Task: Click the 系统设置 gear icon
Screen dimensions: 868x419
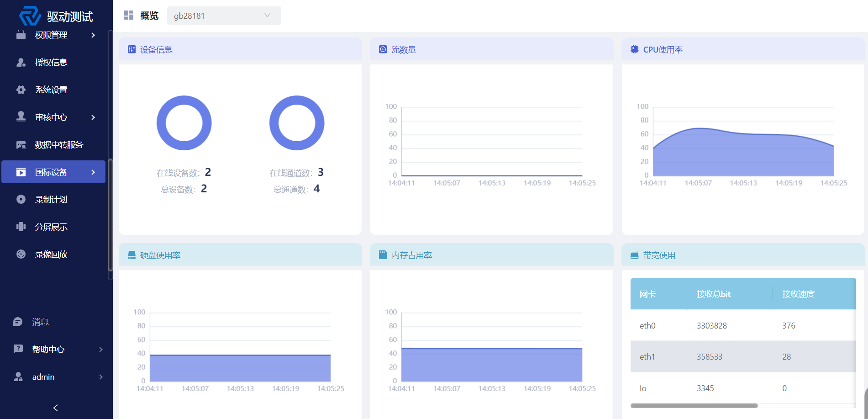Action: click(21, 90)
